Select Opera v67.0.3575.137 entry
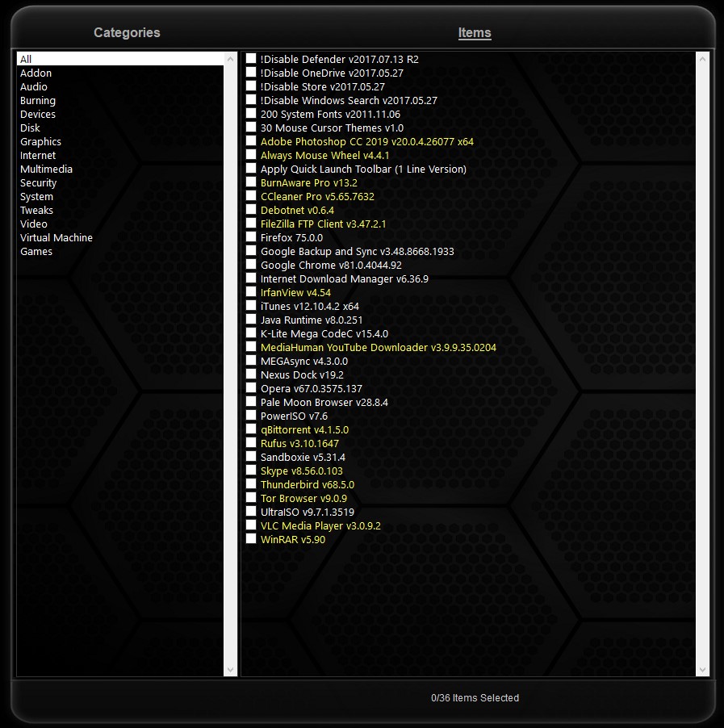 point(311,388)
